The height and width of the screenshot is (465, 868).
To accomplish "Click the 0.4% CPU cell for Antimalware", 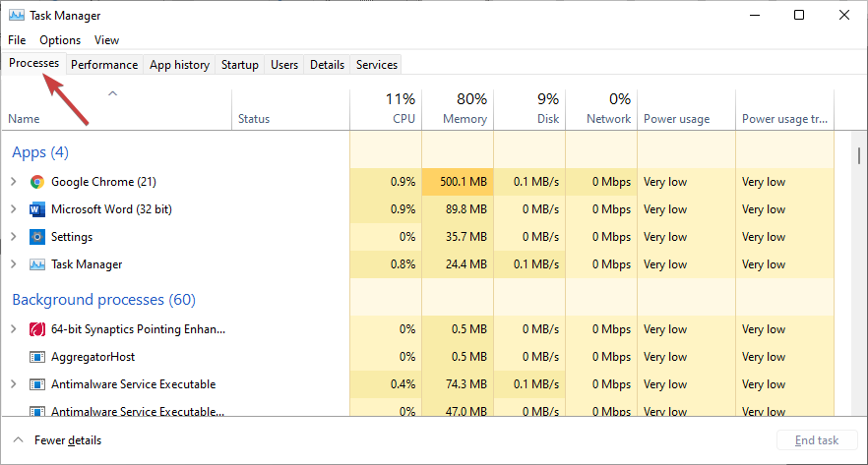I will [x=386, y=383].
